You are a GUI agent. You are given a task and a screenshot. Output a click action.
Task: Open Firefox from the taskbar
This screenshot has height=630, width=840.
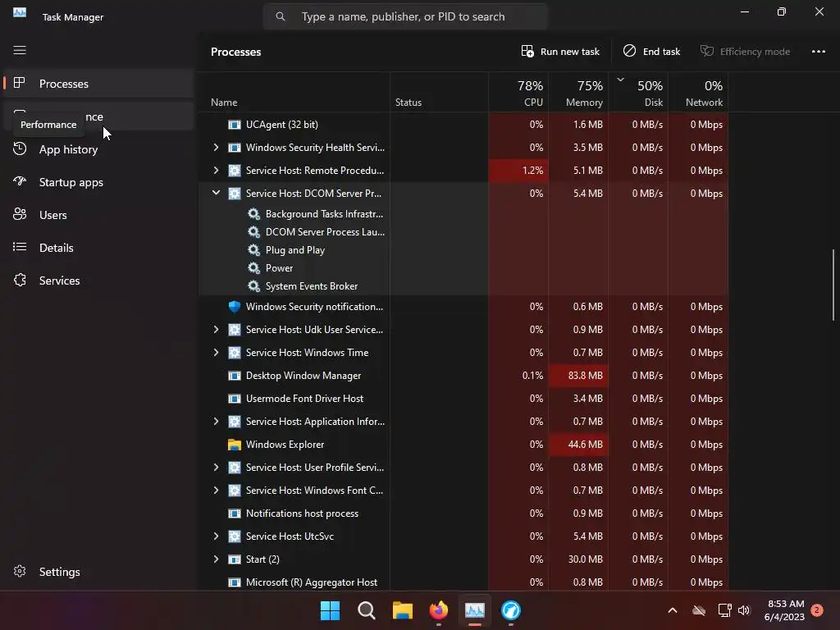439,610
